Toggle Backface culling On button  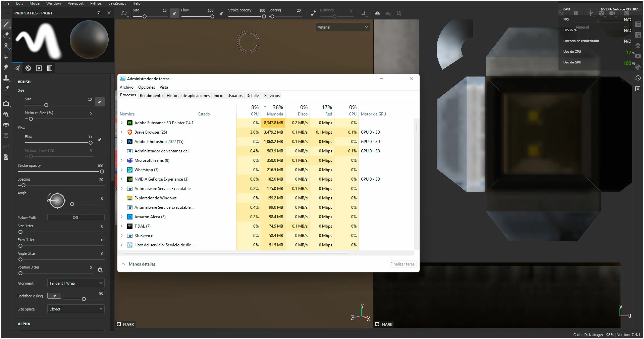(x=54, y=296)
